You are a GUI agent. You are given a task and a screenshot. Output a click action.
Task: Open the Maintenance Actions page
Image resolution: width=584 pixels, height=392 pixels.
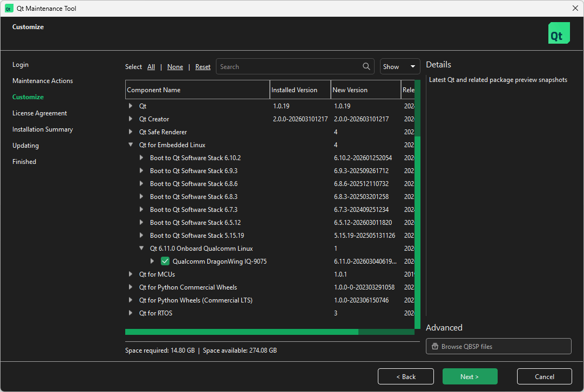point(42,80)
